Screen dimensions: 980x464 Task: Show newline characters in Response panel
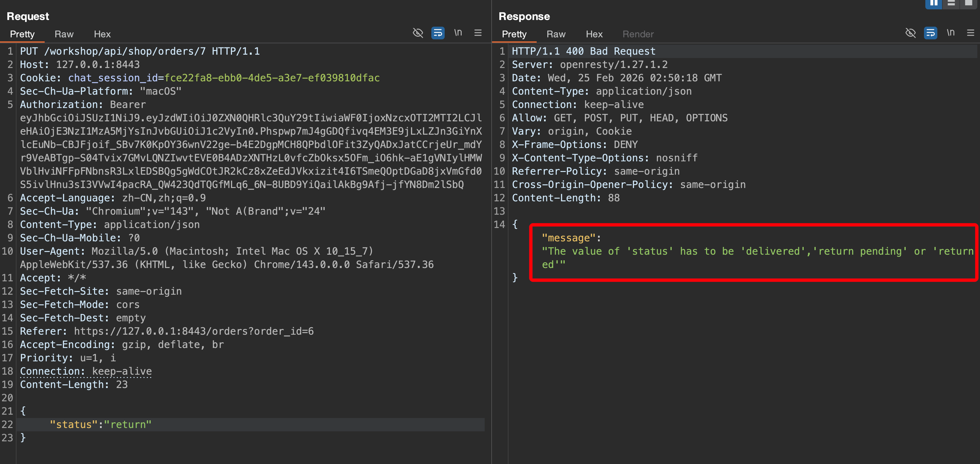point(950,33)
